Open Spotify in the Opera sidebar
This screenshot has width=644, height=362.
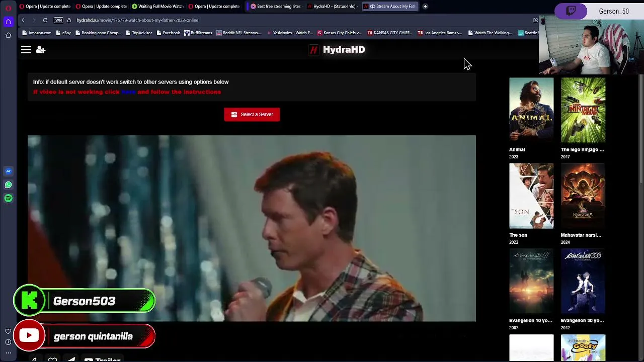click(8, 199)
